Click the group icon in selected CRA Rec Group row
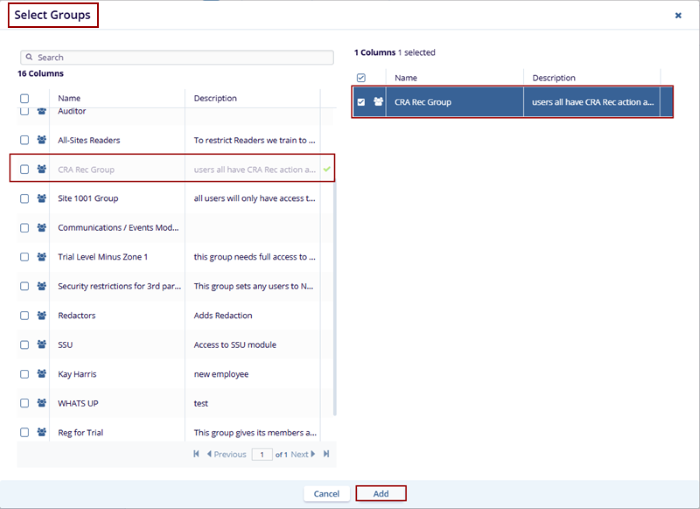This screenshot has width=700, height=509. point(378,102)
